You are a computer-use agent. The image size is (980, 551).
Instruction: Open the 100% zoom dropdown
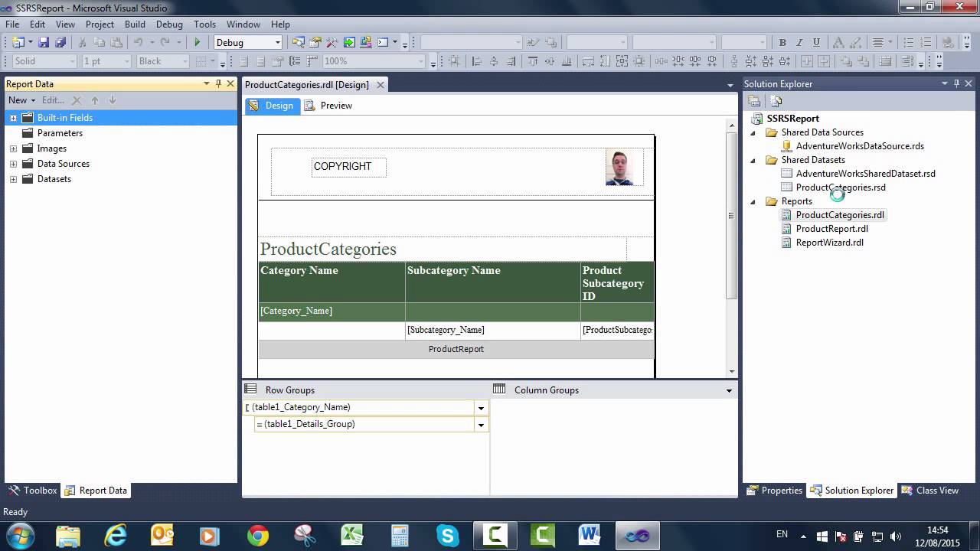click(x=421, y=61)
